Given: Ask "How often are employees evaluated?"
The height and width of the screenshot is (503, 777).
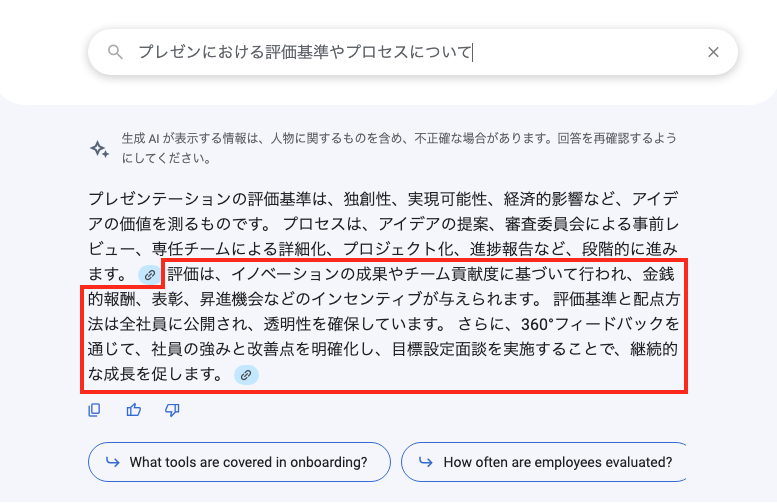Looking at the screenshot, I should [x=544, y=462].
